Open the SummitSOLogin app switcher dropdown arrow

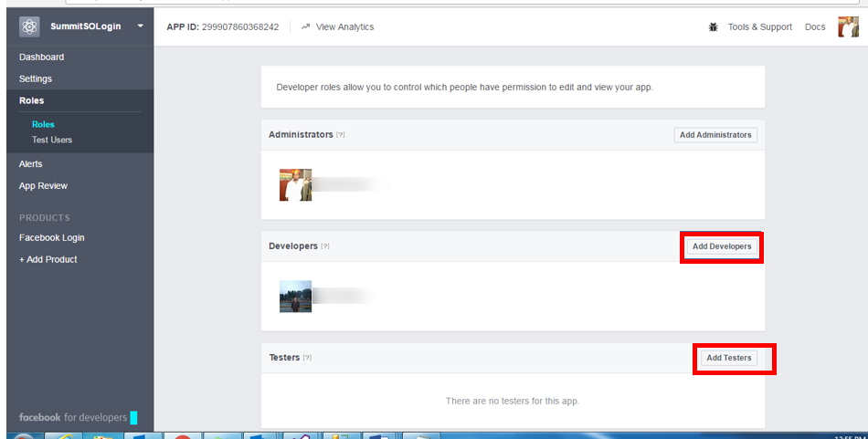click(x=140, y=26)
